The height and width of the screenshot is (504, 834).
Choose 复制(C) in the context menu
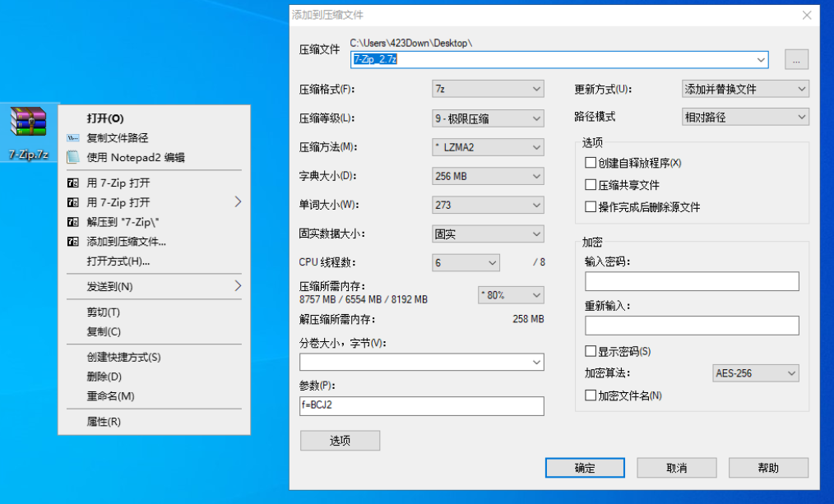click(x=155, y=331)
